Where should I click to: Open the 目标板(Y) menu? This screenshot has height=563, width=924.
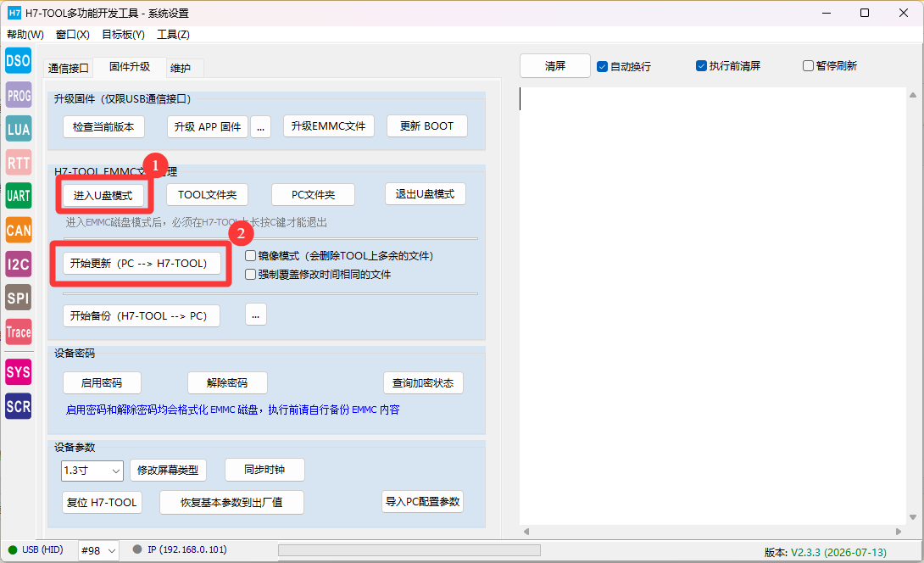click(123, 34)
